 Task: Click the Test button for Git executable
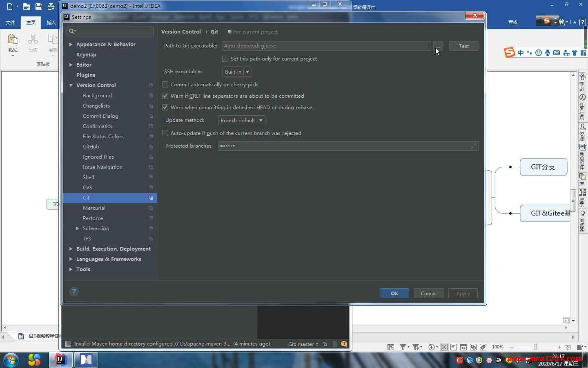click(x=463, y=46)
